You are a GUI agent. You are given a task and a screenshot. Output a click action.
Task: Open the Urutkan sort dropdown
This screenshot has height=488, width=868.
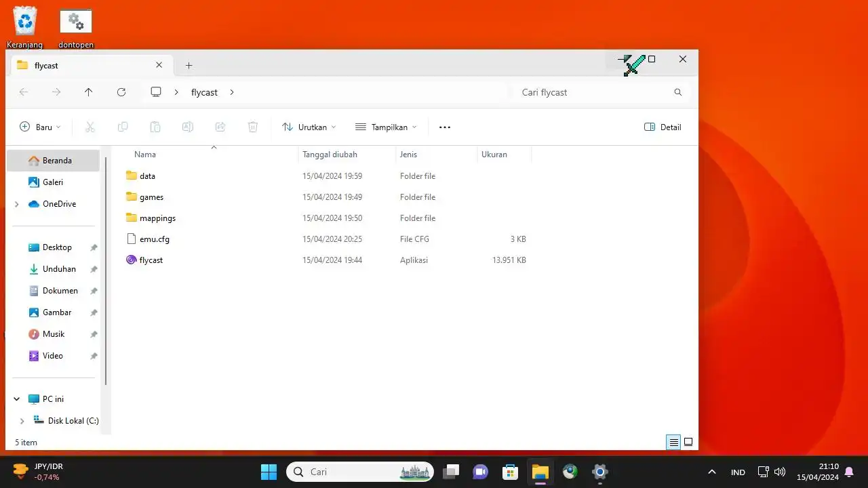[x=309, y=127]
